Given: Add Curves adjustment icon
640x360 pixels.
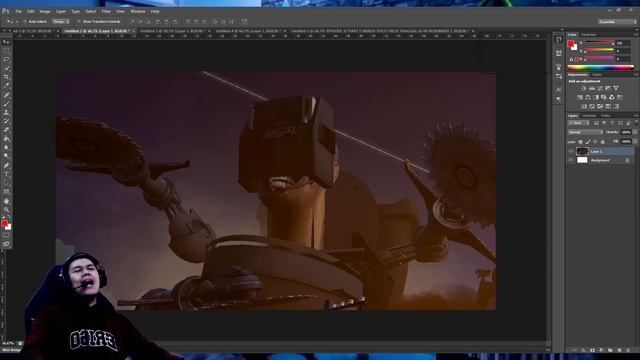Looking at the screenshot, I should 600,88.
